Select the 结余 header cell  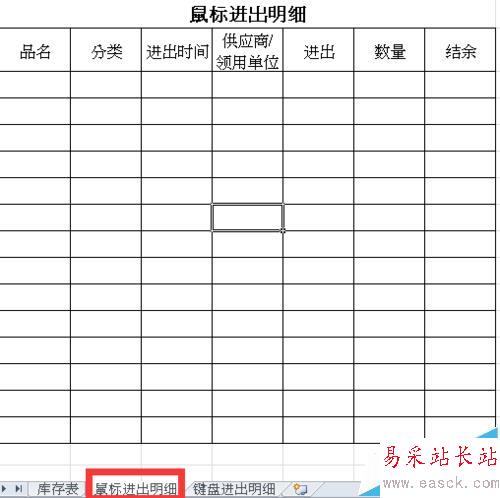(460, 50)
